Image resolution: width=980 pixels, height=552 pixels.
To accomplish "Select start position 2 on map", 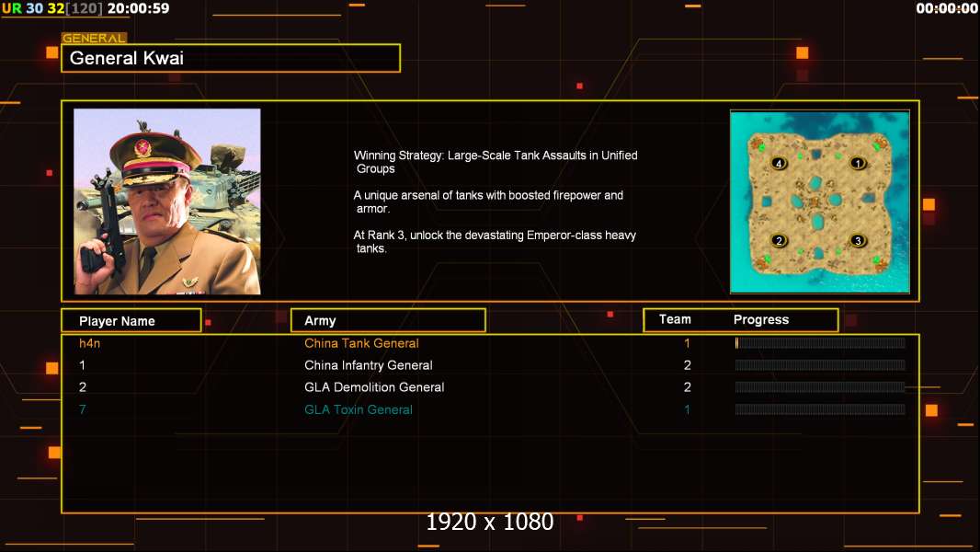I will [779, 240].
